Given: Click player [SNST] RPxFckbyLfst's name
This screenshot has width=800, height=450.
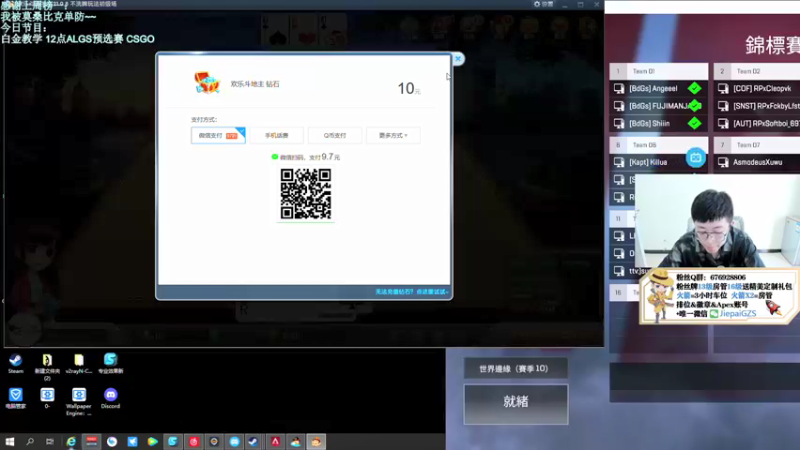Looking at the screenshot, I should pos(766,106).
